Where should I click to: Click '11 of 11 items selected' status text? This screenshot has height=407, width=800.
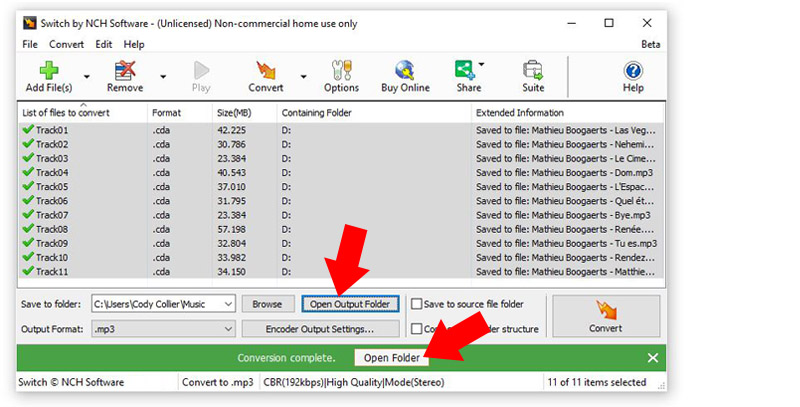(x=596, y=382)
